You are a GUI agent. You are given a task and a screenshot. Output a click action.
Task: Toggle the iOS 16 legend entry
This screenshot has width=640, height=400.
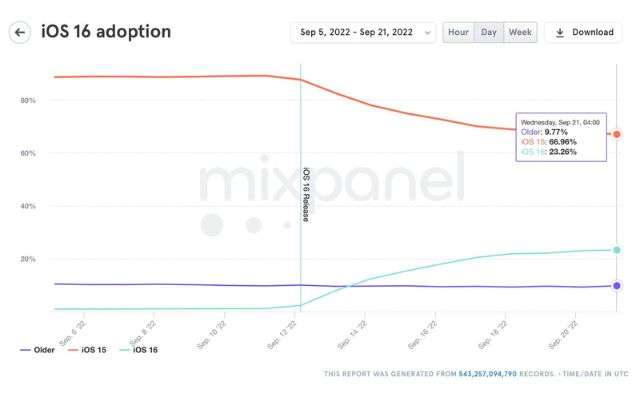pos(138,349)
